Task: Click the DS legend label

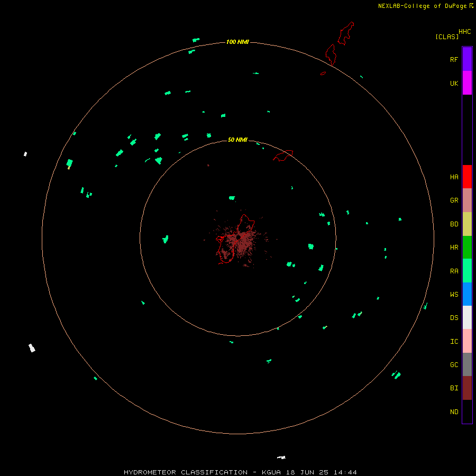Action: click(x=454, y=318)
